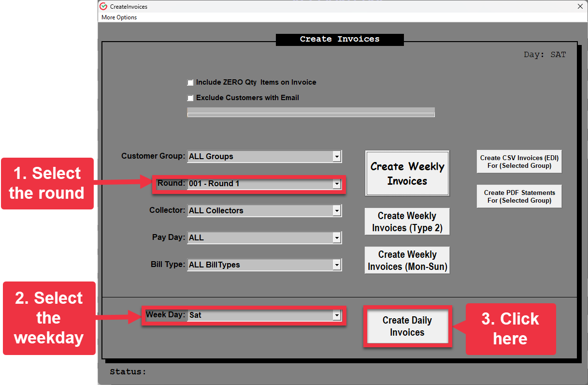Click the Pay Day: label

pos(169,237)
